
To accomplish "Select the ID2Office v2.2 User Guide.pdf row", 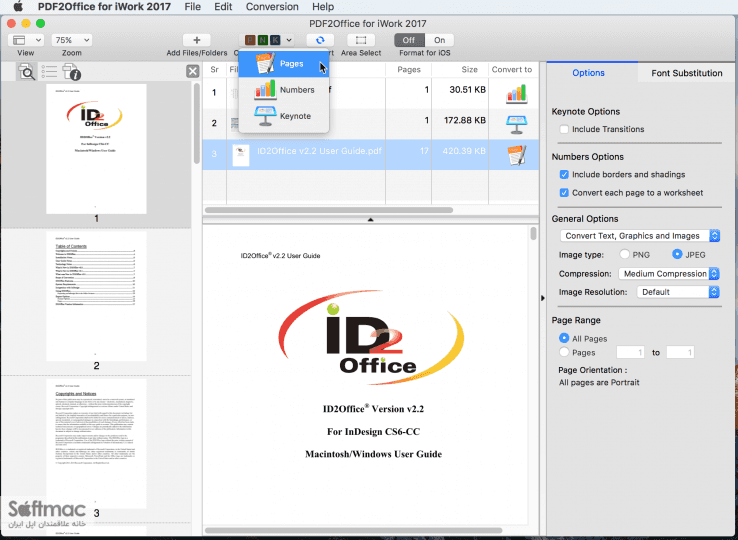I will [370, 154].
